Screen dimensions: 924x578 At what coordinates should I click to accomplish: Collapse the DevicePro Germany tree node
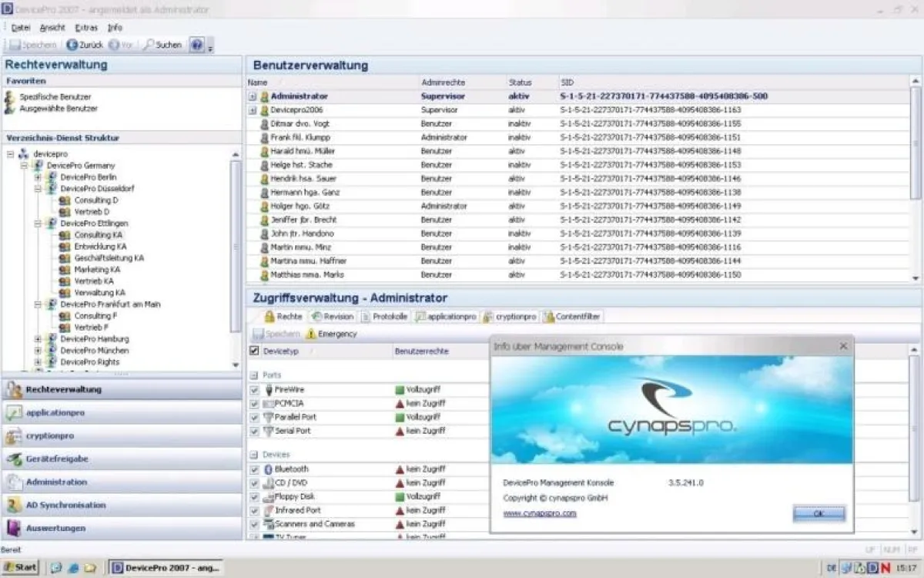(x=25, y=165)
